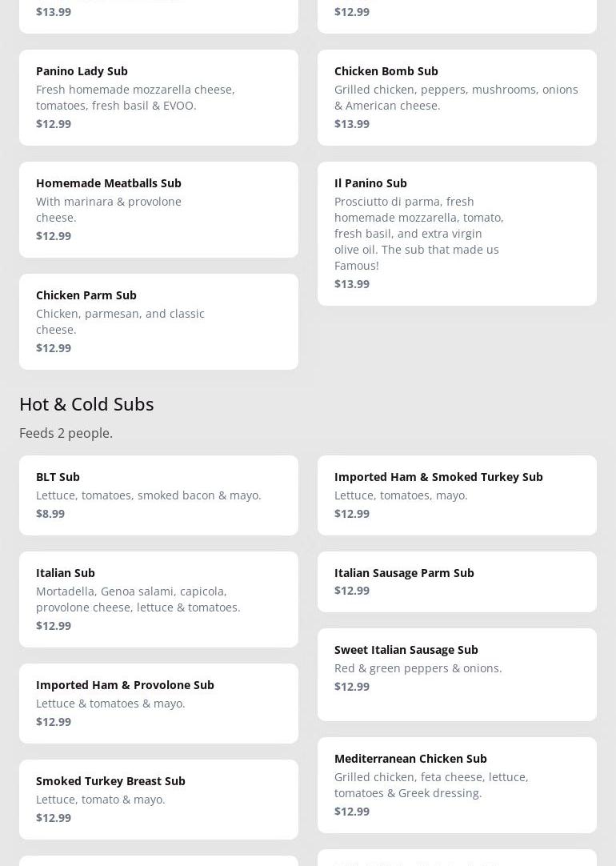
Task: Click Il Panino Sub's $13.99 price
Action: 352,283
